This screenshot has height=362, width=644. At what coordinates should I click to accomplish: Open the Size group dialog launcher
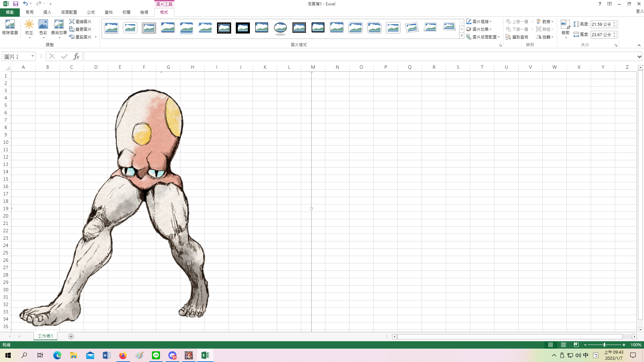[616, 45]
